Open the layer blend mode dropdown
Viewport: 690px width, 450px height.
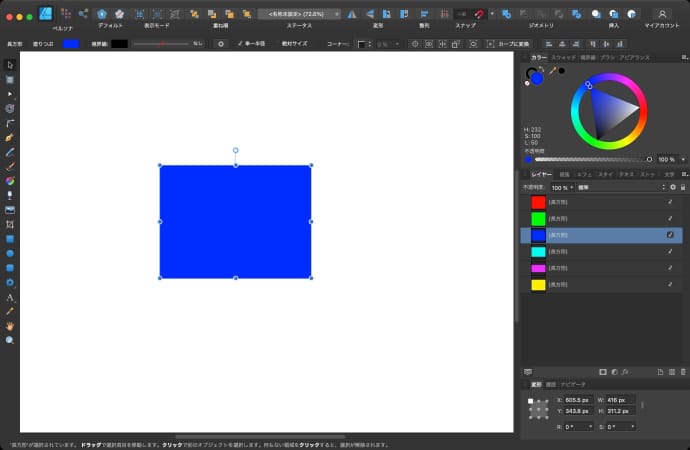620,187
